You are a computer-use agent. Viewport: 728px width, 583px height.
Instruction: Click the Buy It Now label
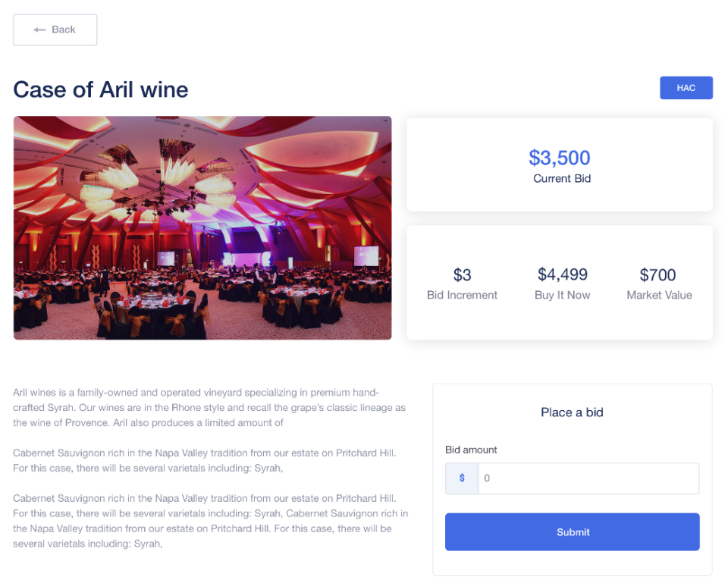[563, 295]
